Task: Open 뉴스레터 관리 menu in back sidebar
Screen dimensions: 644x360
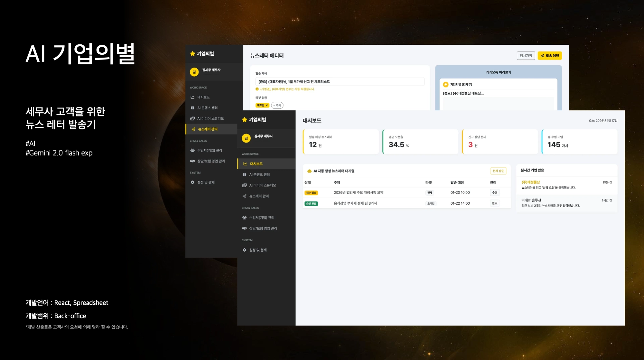Action: tap(208, 129)
